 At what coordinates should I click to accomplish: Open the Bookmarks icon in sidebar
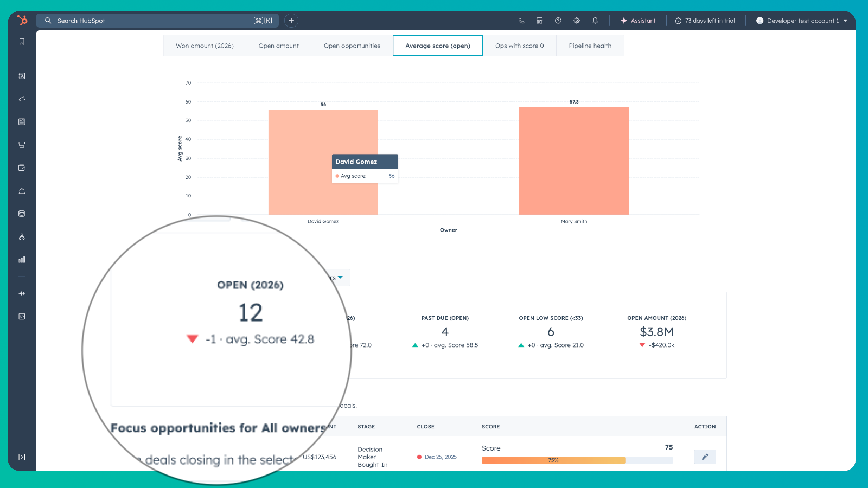click(22, 42)
